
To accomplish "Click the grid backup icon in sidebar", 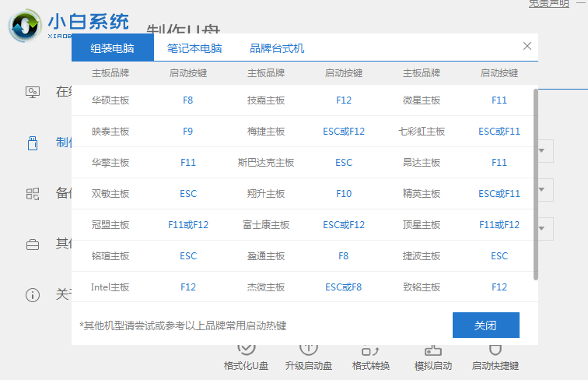I will pos(33,194).
